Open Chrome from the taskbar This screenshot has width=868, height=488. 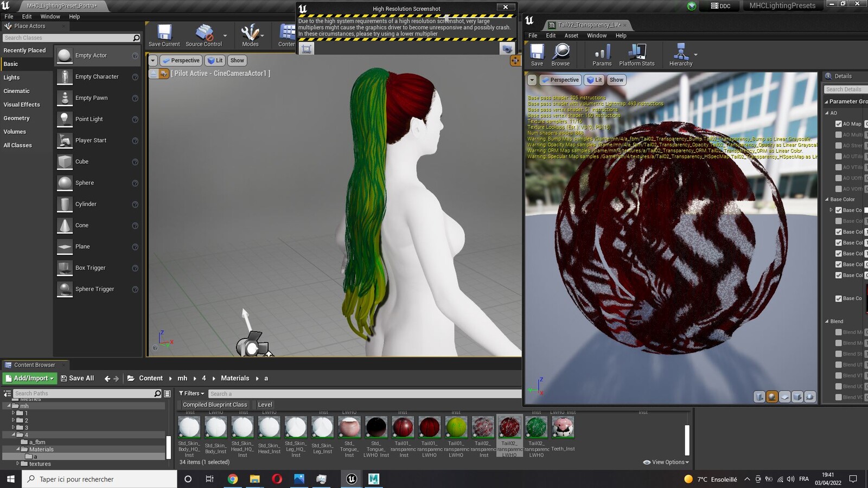click(233, 479)
